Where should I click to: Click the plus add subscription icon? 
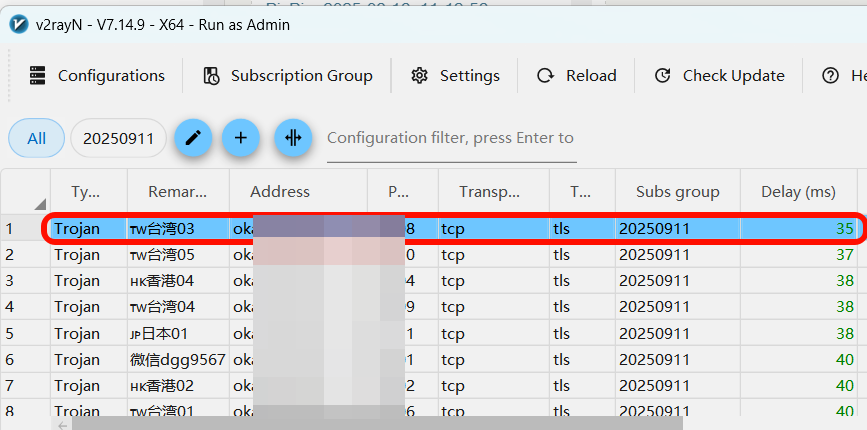241,138
